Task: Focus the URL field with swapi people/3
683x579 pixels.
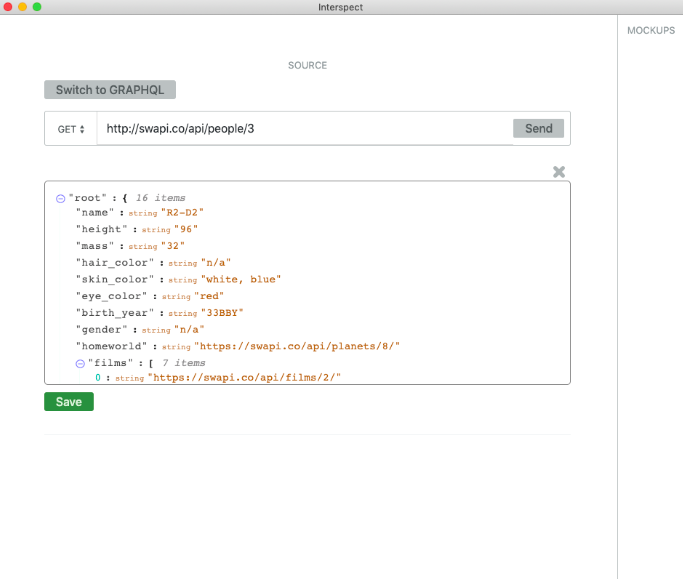Action: [304, 129]
